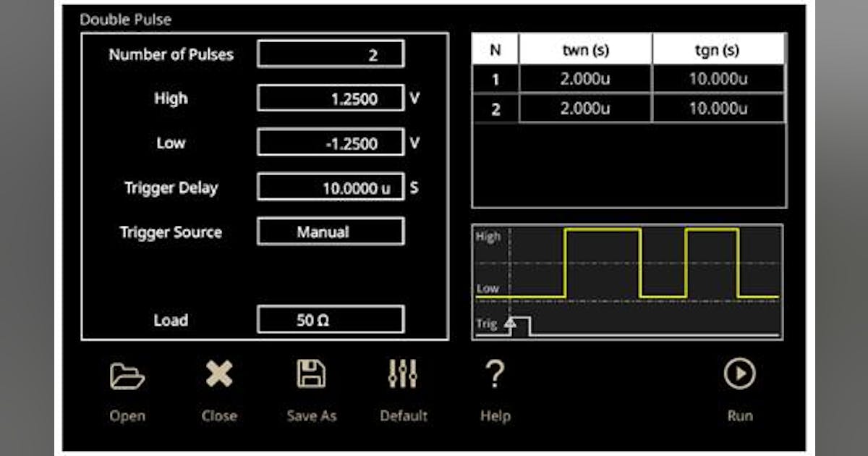Screen dimensions: 868x456
Task: Reset settings using the Default icon
Action: tap(403, 376)
